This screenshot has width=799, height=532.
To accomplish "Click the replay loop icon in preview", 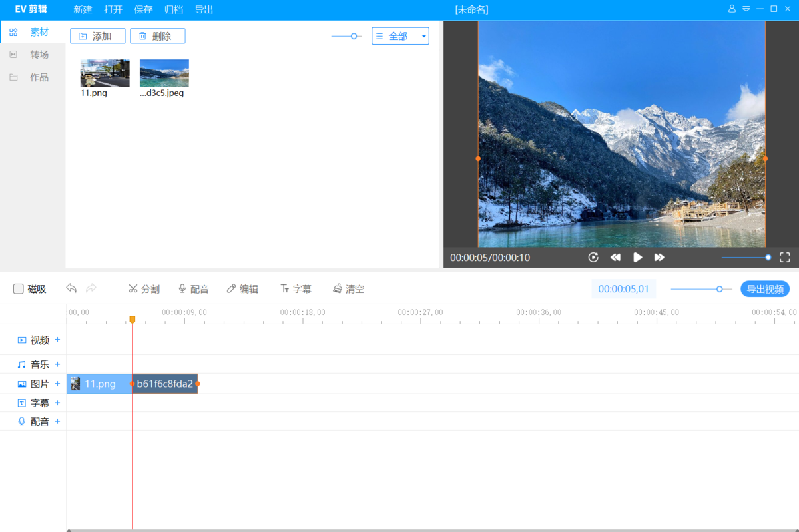I will pyautogui.click(x=593, y=257).
